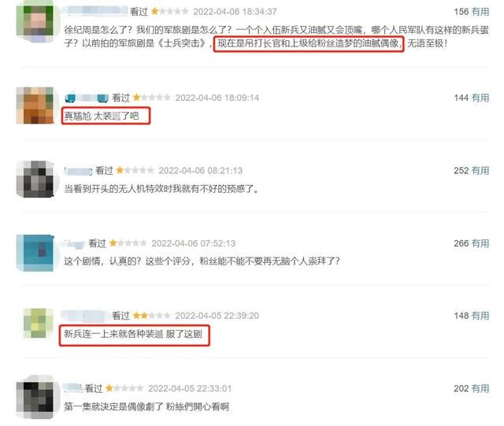Open the blurred username on the 22:39:20 review

point(85,316)
